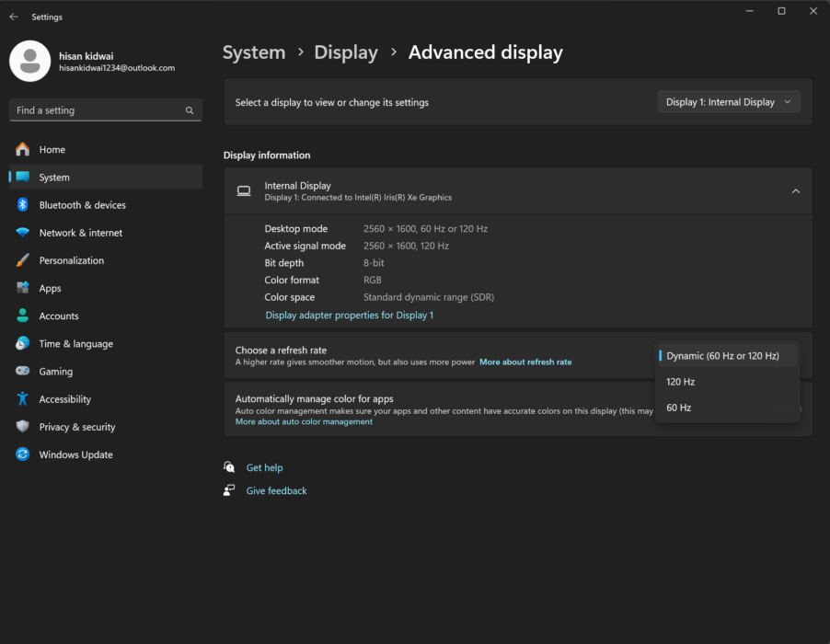This screenshot has width=830, height=644.
Task: Click Display in the breadcrumb navigation
Action: tap(346, 52)
